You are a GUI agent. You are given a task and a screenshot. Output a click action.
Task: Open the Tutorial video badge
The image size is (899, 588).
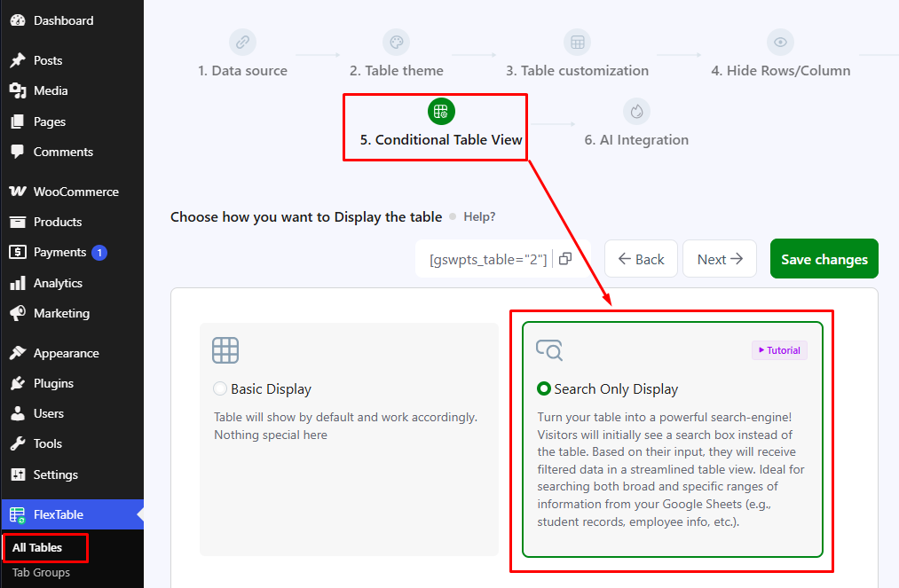pyautogui.click(x=779, y=350)
